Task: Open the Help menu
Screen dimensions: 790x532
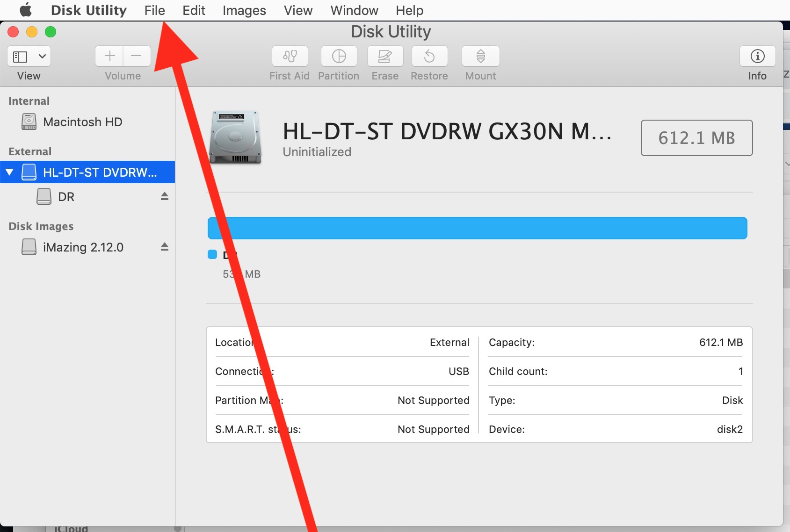Action: tap(409, 10)
